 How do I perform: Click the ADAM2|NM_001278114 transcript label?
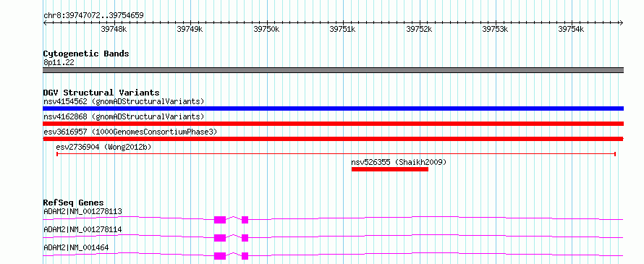pyautogui.click(x=82, y=229)
